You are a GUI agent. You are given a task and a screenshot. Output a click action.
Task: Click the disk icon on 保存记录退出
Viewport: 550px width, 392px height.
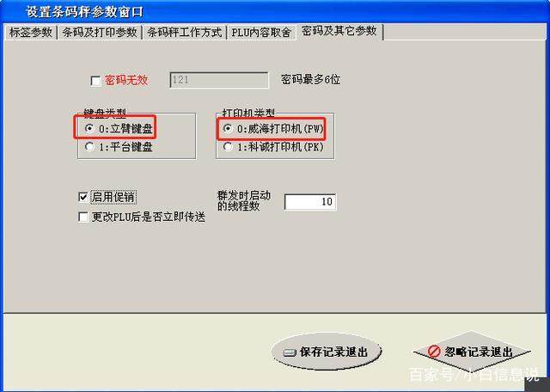point(290,352)
